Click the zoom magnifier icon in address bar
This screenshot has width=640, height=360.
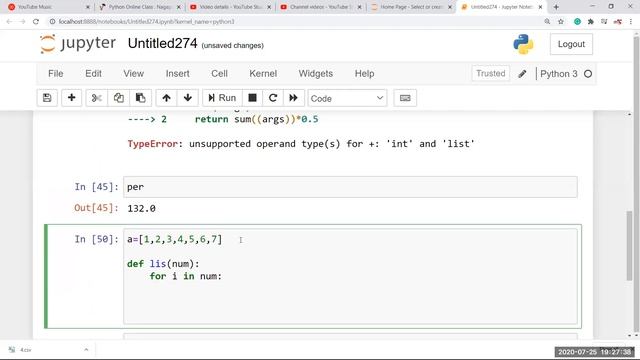click(547, 22)
